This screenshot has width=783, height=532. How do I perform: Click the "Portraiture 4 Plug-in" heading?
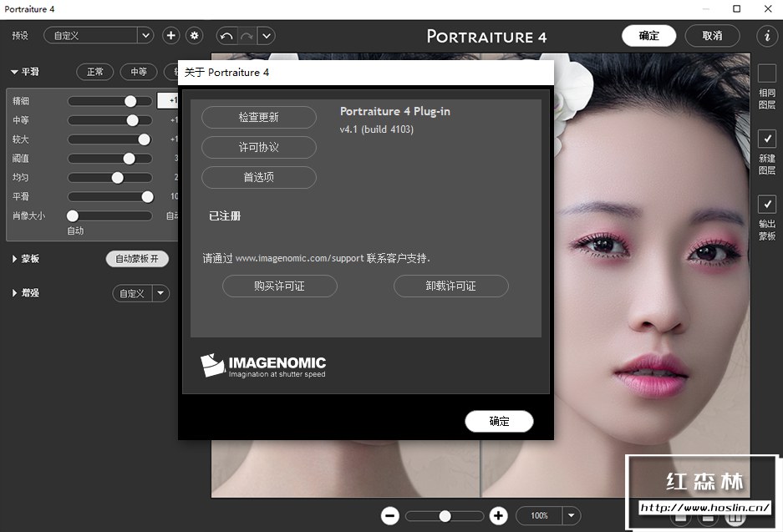point(395,111)
